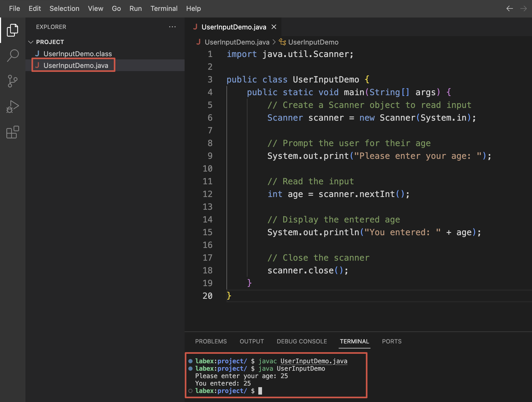Switch to the PROBLEMS panel tab
The width and height of the screenshot is (532, 402).
tap(211, 341)
